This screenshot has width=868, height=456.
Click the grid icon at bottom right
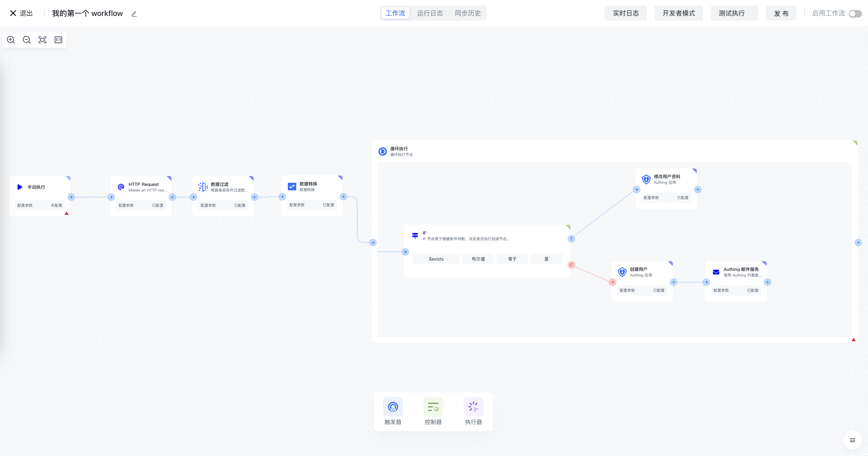[852, 440]
